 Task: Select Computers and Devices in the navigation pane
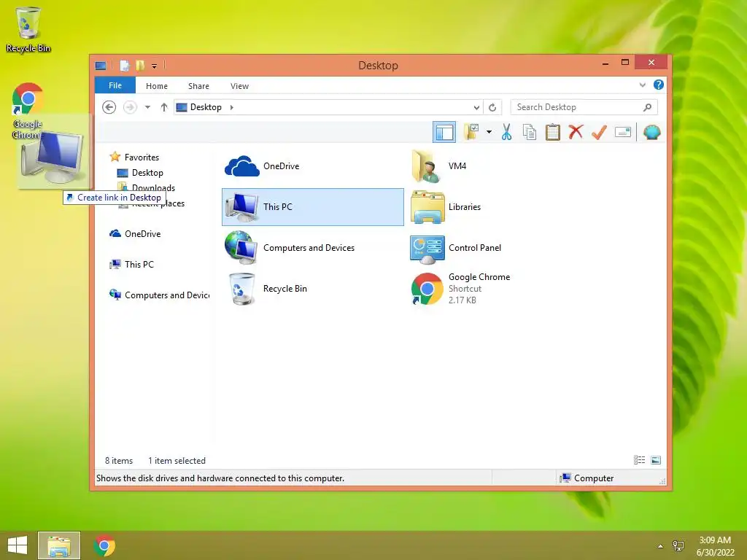[x=160, y=295]
